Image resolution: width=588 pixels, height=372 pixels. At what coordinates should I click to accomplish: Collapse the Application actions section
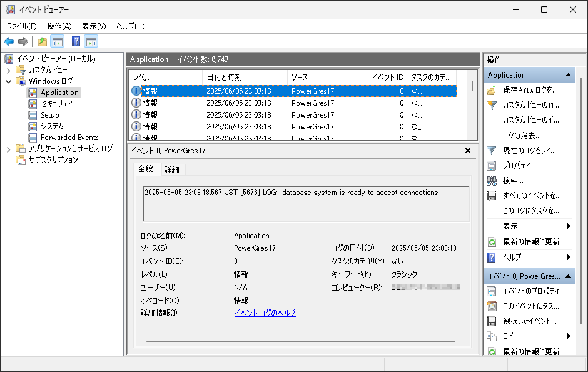tap(568, 75)
